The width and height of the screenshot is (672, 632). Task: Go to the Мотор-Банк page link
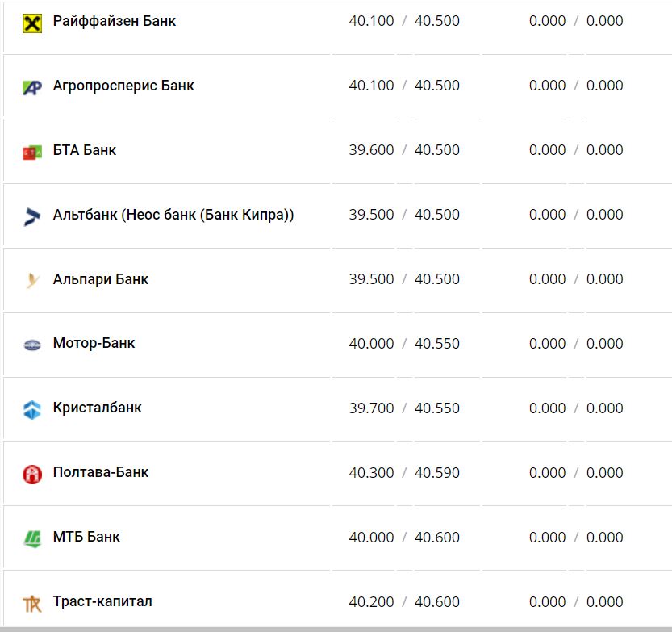(x=94, y=343)
